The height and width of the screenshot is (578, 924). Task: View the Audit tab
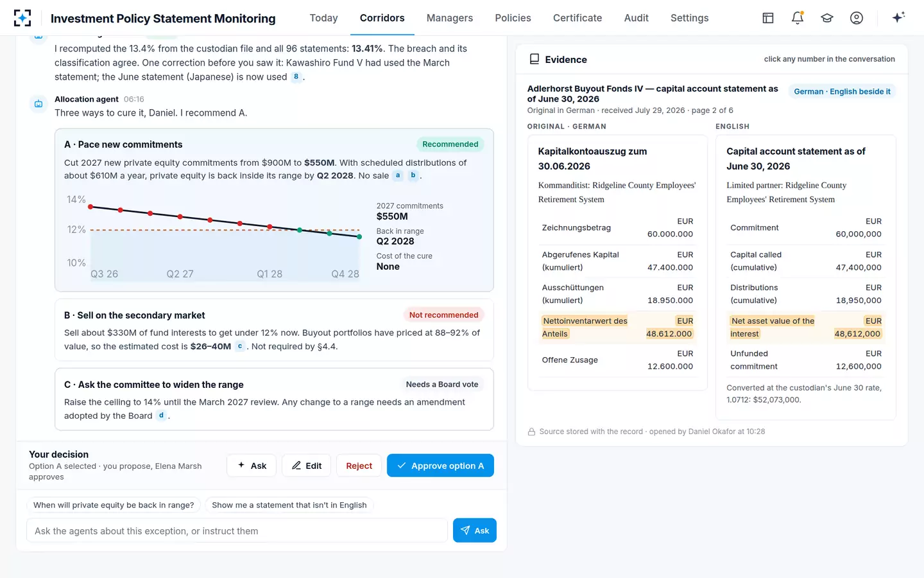click(637, 18)
